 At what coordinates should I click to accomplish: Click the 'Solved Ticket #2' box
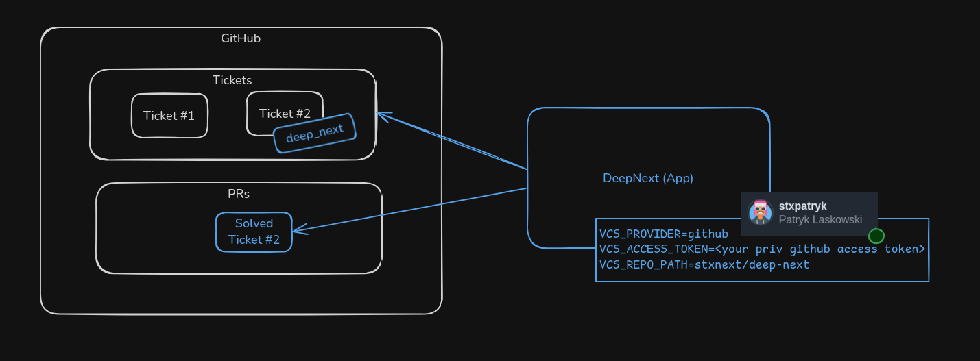[x=254, y=232]
